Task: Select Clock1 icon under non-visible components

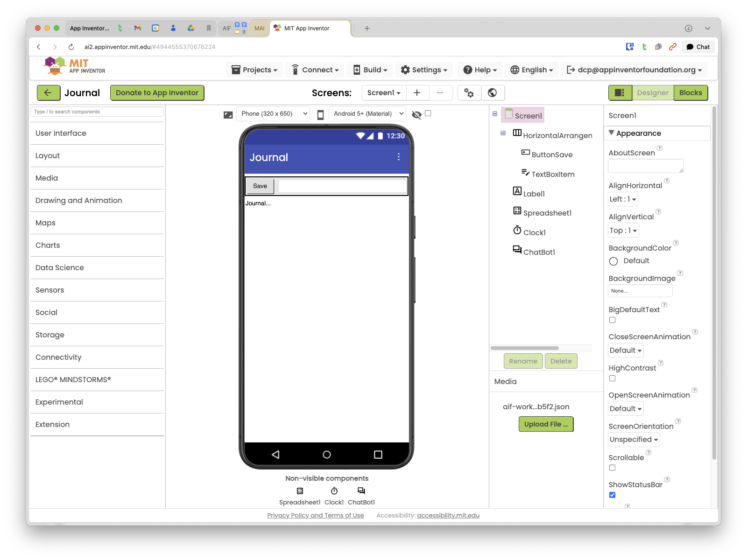Action: 334,491
